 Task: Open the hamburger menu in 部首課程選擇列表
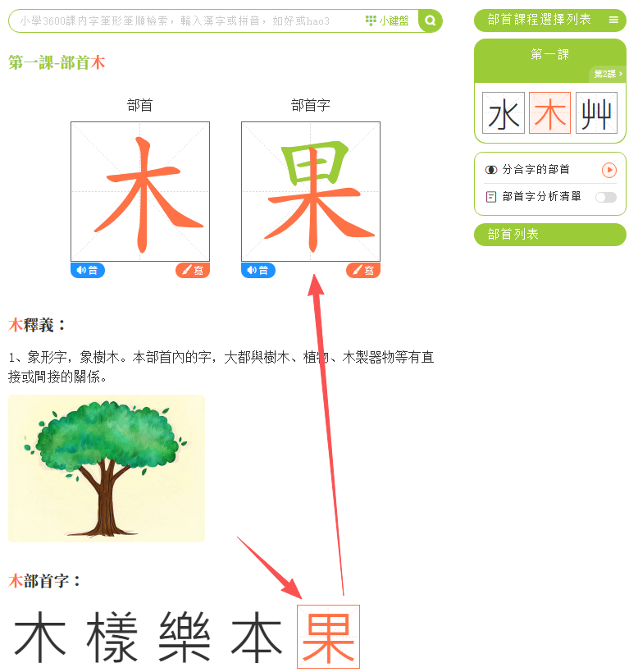click(613, 20)
